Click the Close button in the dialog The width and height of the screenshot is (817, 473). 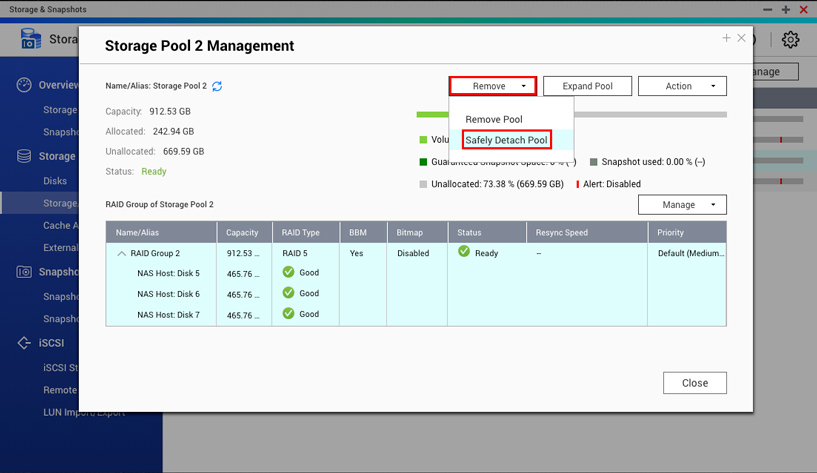(x=695, y=383)
